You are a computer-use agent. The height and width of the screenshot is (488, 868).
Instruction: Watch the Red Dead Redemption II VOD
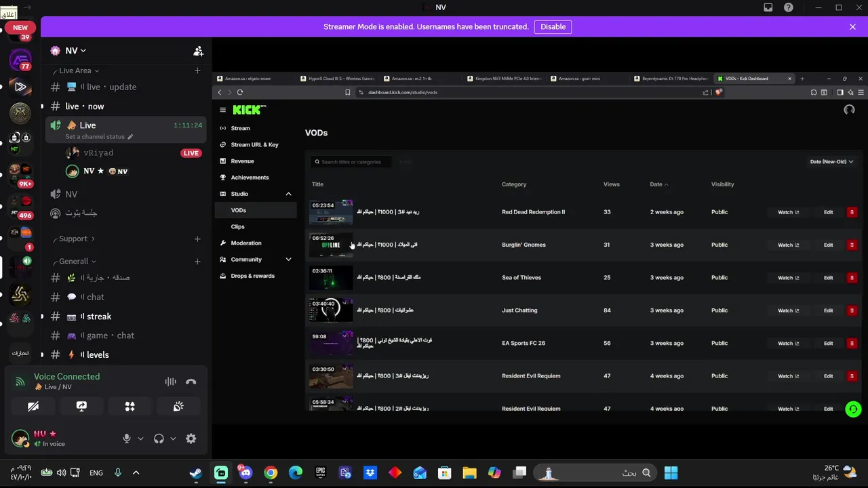(x=788, y=212)
